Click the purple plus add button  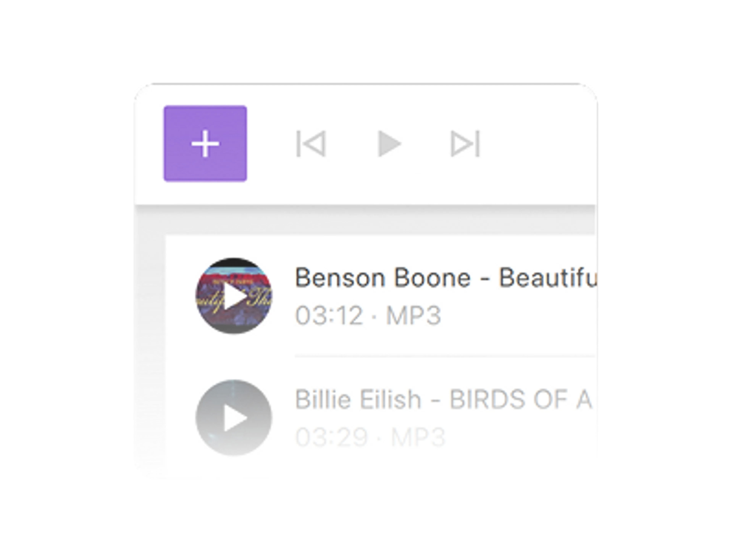coord(205,144)
